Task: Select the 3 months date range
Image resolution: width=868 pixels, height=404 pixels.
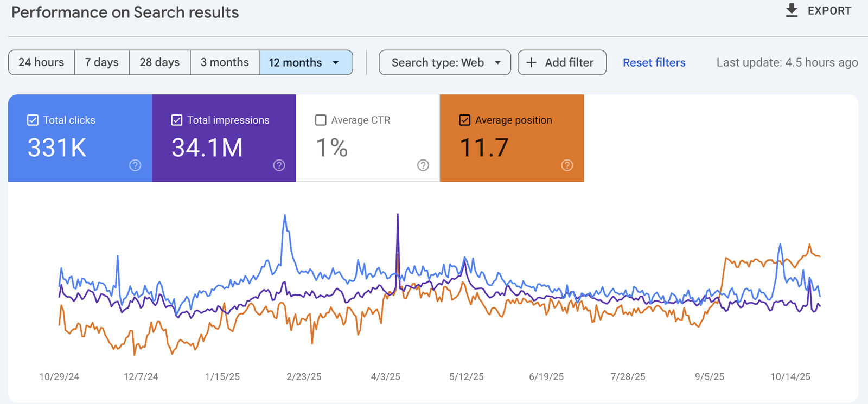Action: (225, 63)
